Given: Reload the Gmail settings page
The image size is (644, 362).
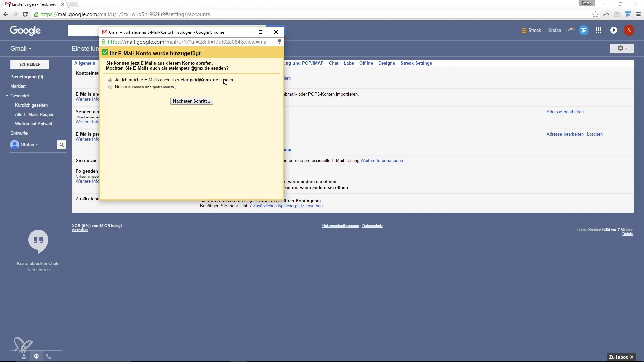Looking at the screenshot, I should point(25,14).
